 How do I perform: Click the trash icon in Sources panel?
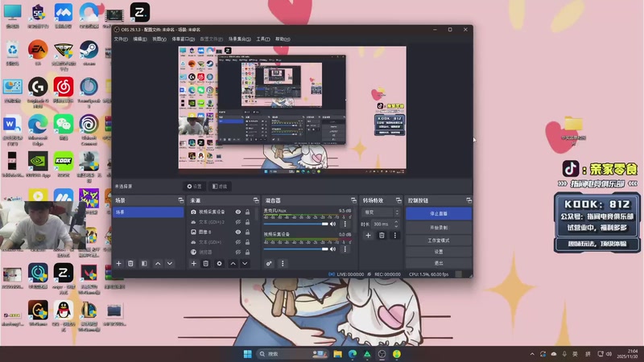coord(206,264)
